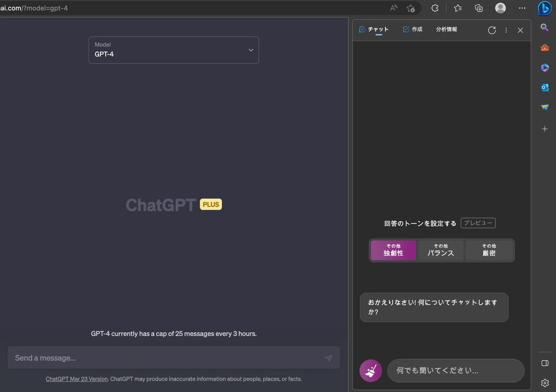Open the Collections icon in toolbar

point(479,8)
